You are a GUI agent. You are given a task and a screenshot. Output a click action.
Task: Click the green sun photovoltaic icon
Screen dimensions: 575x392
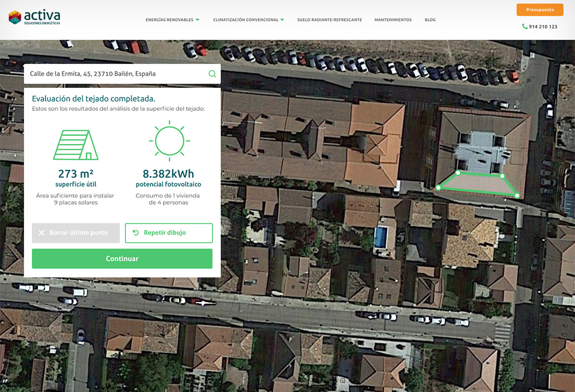(x=169, y=141)
